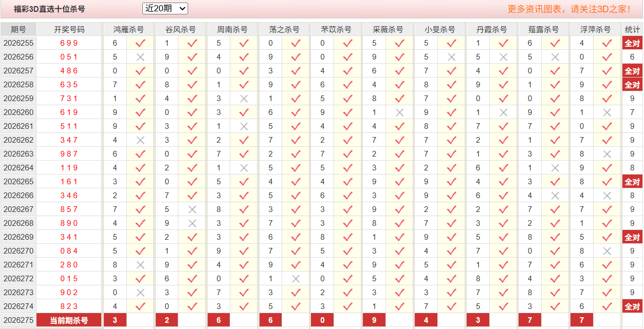Select the 小旻 check mark in row 2026269

(x=452, y=237)
